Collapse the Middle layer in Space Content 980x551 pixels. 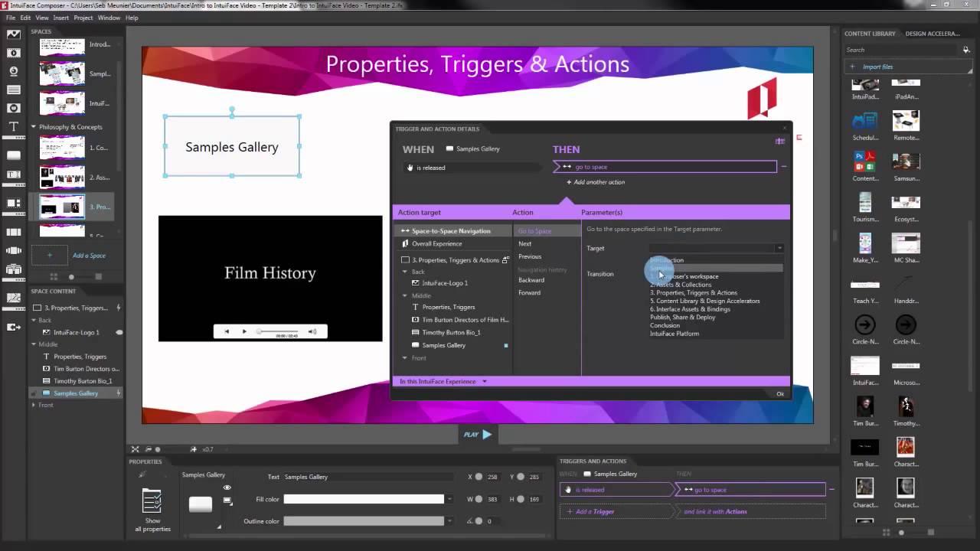33,344
